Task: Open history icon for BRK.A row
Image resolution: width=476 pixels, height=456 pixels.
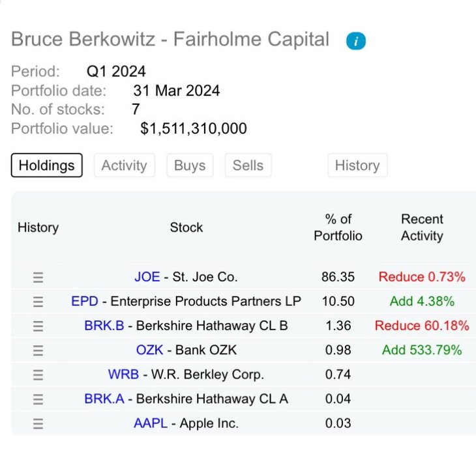Action: [x=38, y=399]
